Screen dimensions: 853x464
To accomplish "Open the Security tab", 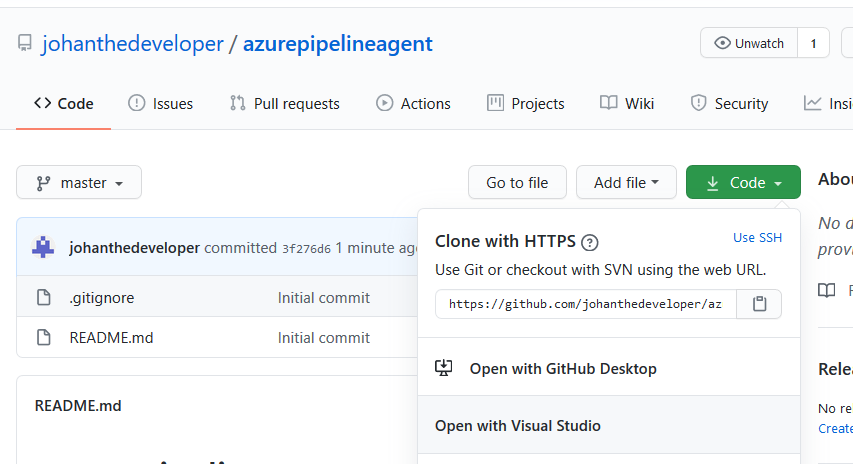I will pos(729,103).
